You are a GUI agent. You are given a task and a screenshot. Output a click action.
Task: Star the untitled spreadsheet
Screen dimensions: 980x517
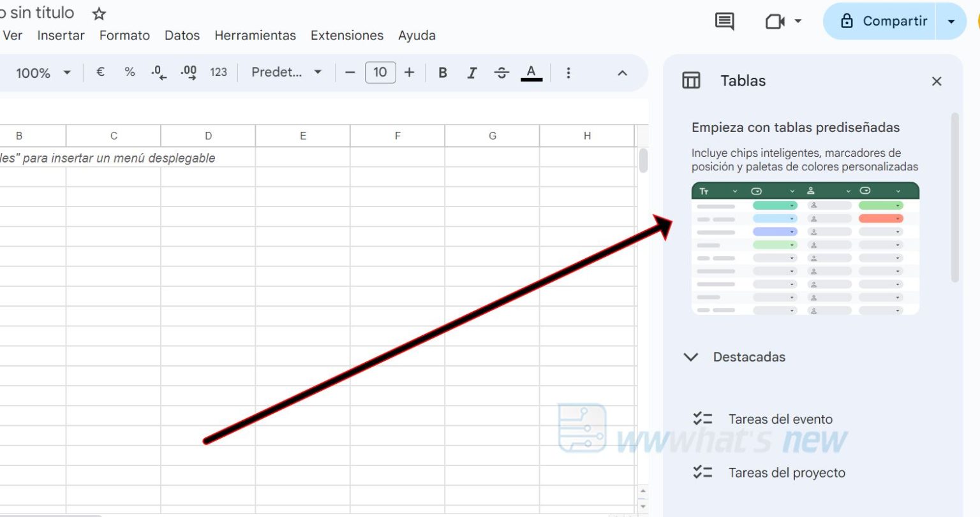(x=99, y=12)
